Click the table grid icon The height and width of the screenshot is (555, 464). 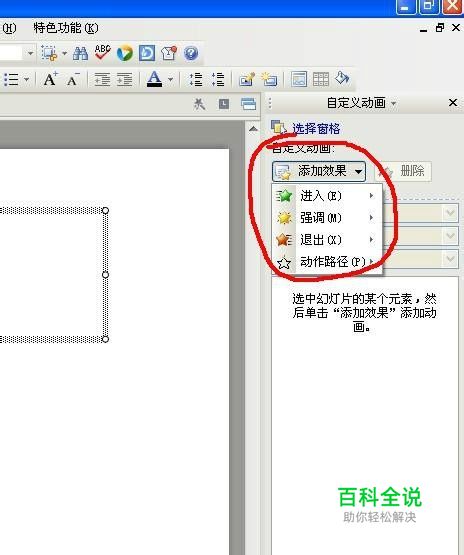321,79
